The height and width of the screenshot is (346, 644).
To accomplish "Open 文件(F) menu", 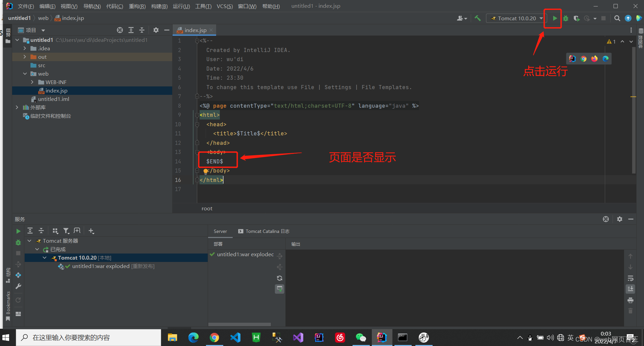I will (x=26, y=6).
